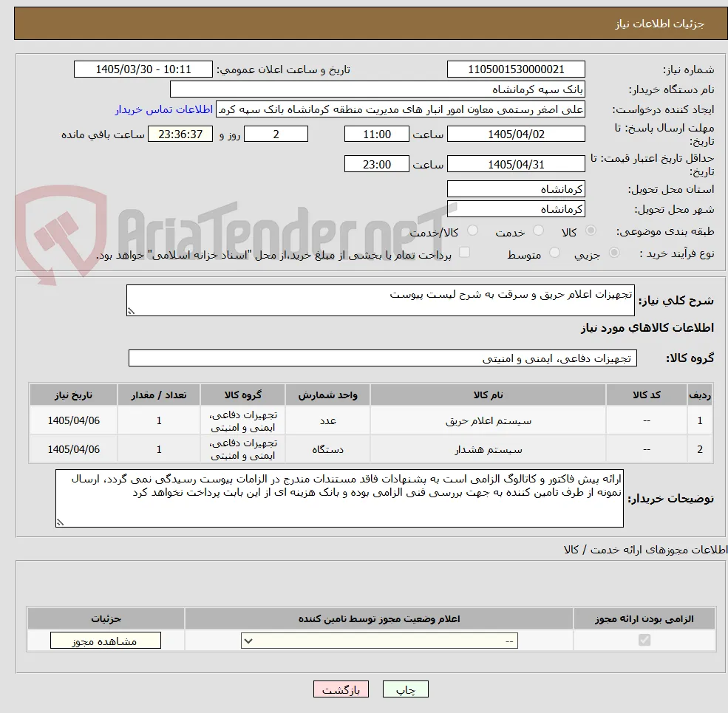Click the چاپ print button
This screenshot has width=728, height=713.
(x=405, y=689)
